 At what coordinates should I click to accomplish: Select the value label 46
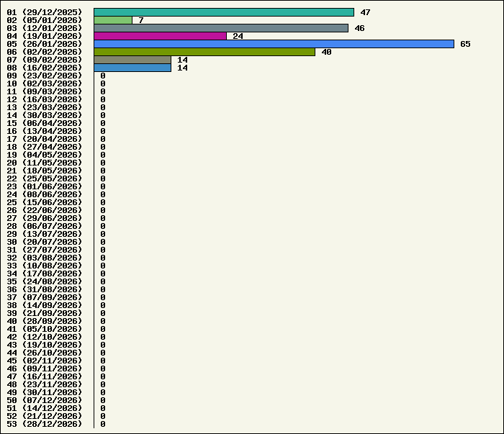point(359,28)
